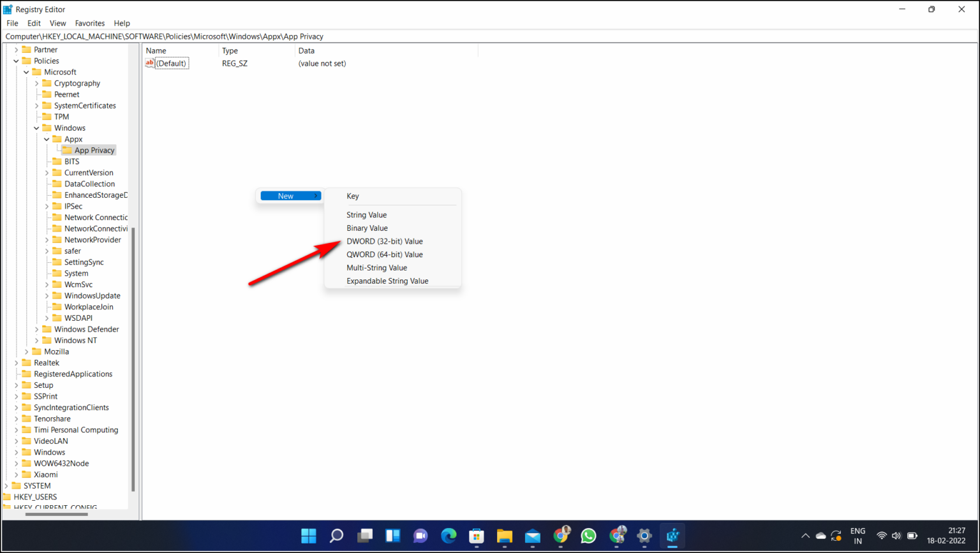Click the volume icon in the system tray
Screen dimensions: 980x553
tap(896, 536)
